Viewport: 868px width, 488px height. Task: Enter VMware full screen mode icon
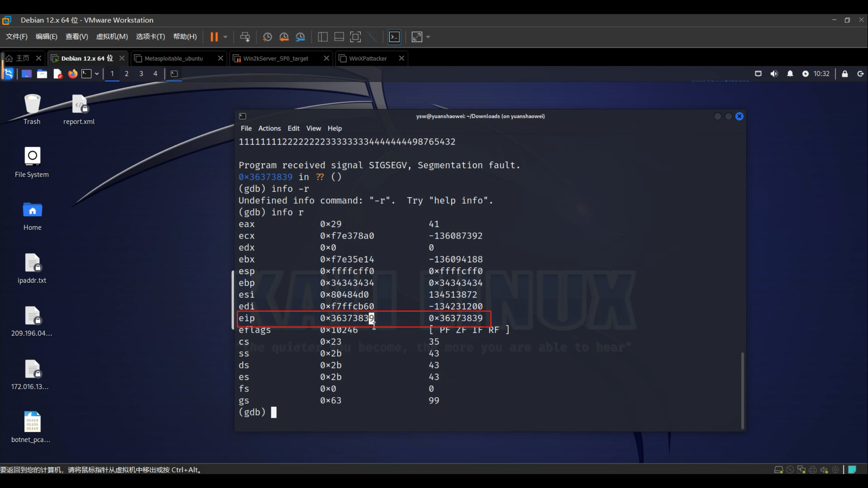[355, 37]
